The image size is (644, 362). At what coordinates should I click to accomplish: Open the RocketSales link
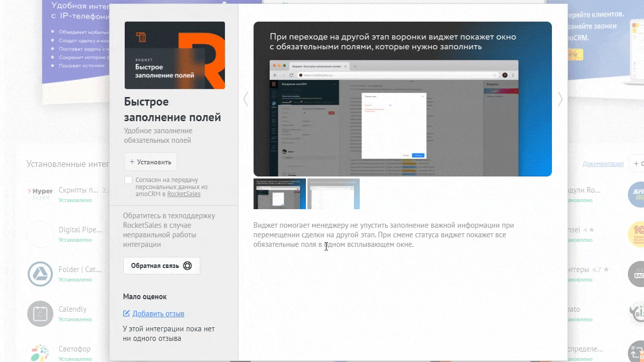tap(184, 194)
